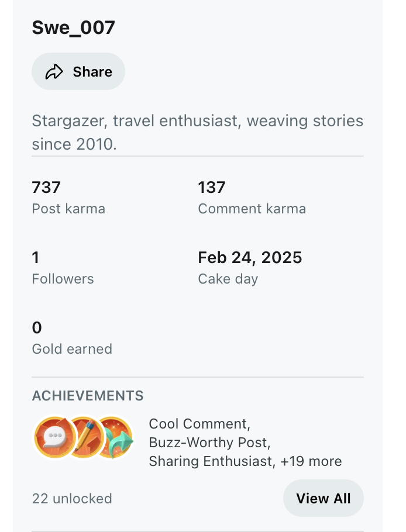406x532 pixels.
Task: Click the Share arrow icon
Action: 54,71
